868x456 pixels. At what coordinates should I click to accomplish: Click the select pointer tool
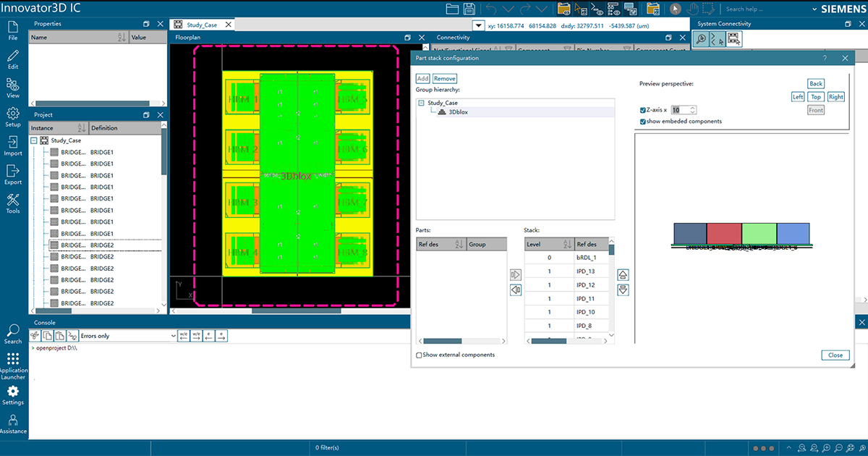tap(675, 9)
